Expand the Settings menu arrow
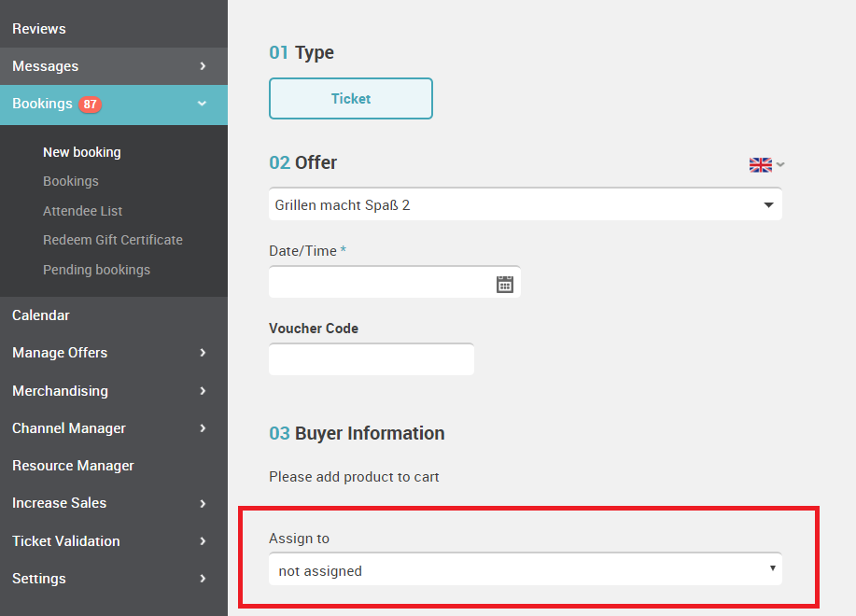856x616 pixels. (x=203, y=579)
